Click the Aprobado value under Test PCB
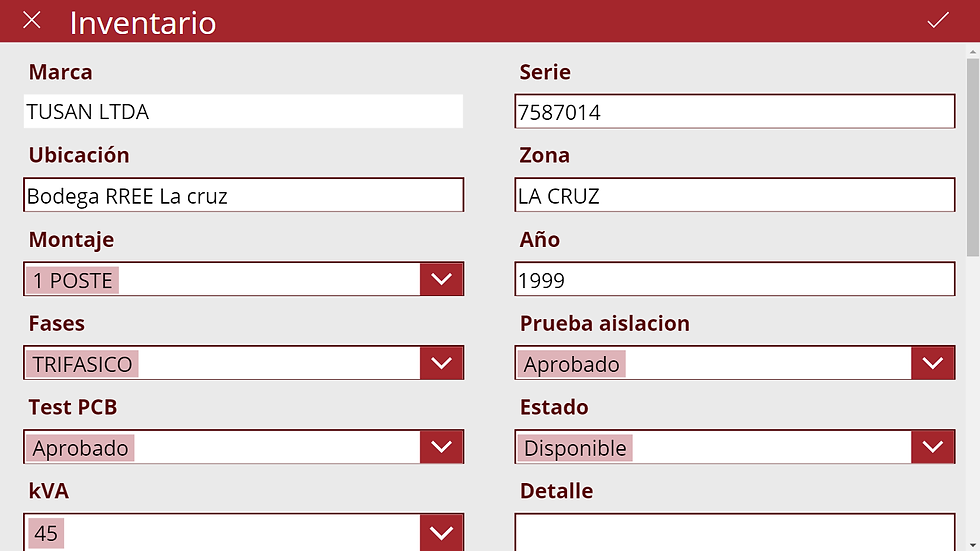980x551 pixels. point(80,448)
